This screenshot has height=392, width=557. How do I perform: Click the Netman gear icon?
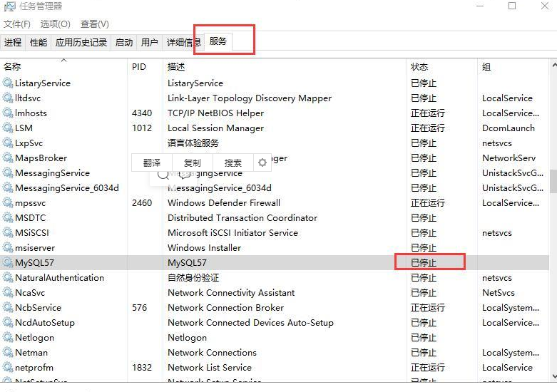pos(8,353)
